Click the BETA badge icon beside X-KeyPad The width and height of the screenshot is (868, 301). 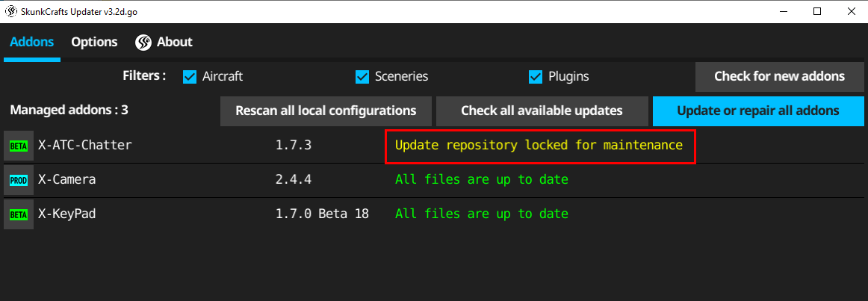click(x=18, y=214)
